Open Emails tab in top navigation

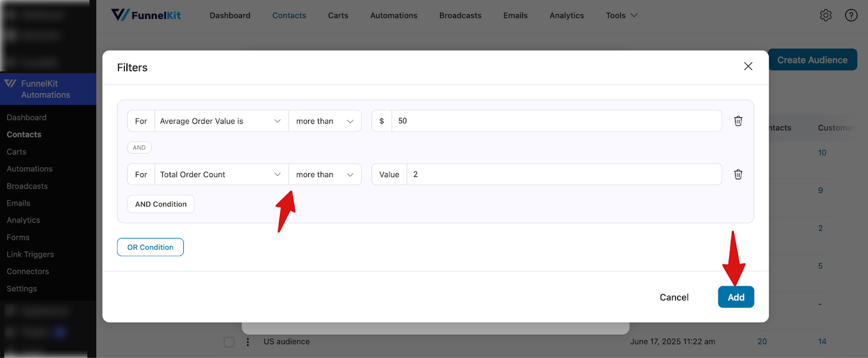click(x=515, y=15)
